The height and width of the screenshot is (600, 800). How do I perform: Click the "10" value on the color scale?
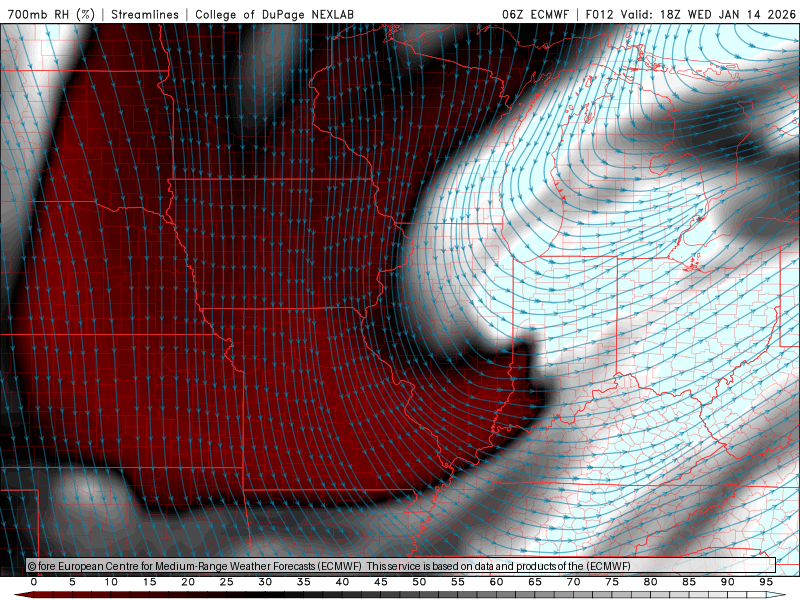[x=111, y=582]
